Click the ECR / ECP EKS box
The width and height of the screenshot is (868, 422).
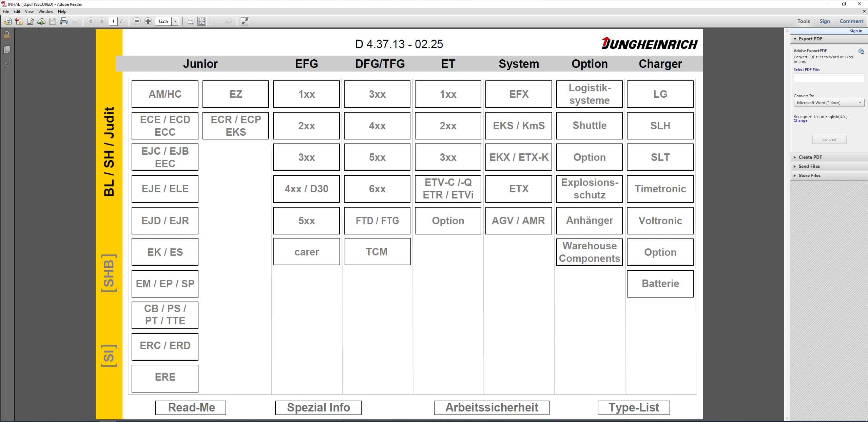click(x=236, y=126)
